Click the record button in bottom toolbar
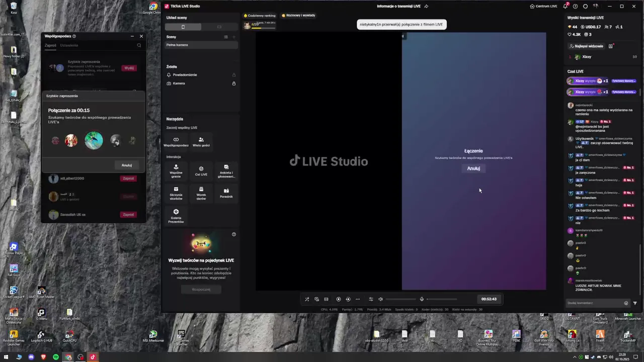Screen dimensions: 644x362 coord(338,299)
